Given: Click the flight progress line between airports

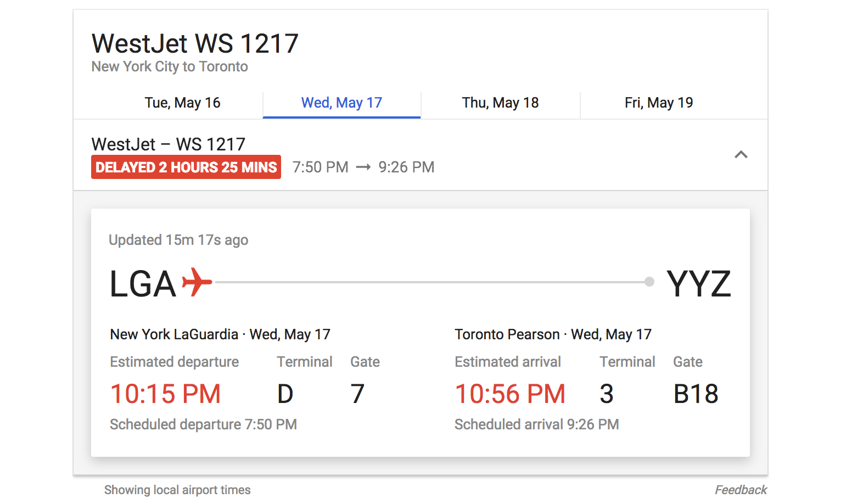Looking at the screenshot, I should [428, 282].
